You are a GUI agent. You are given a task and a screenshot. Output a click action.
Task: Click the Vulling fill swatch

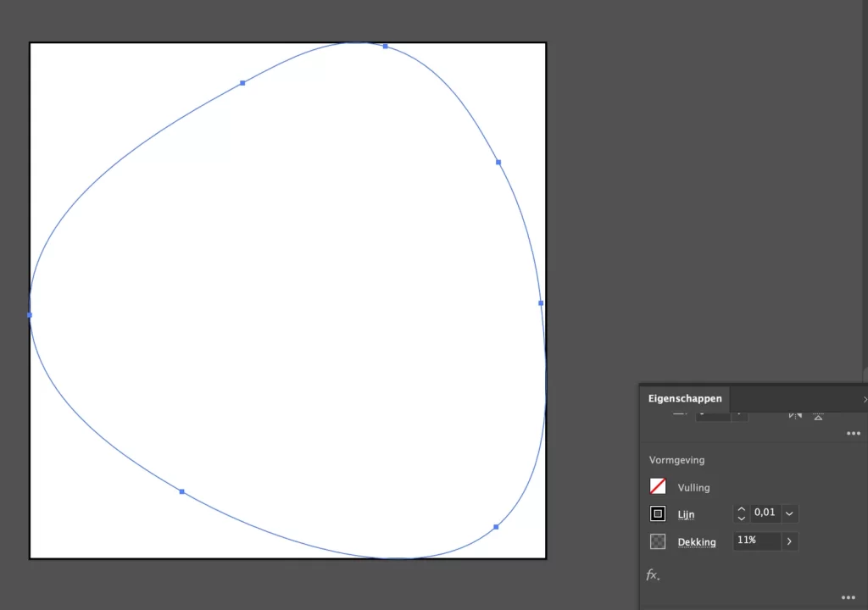658,486
